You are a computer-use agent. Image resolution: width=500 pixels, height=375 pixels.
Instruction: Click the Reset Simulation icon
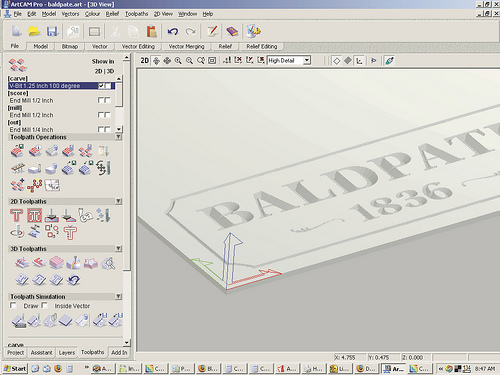point(65,321)
